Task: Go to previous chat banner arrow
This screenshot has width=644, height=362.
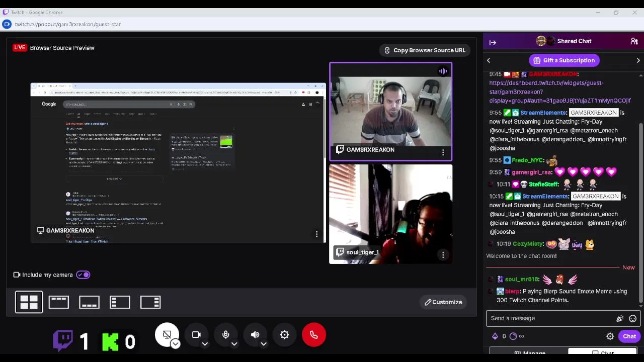Action: point(489,60)
